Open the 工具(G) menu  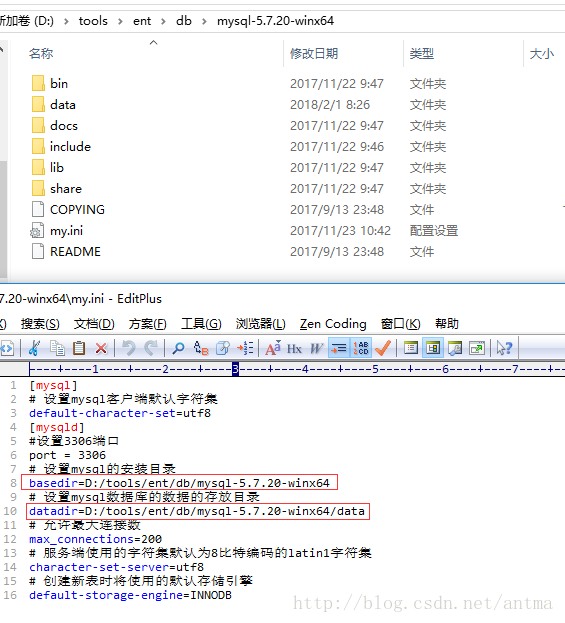tap(201, 324)
